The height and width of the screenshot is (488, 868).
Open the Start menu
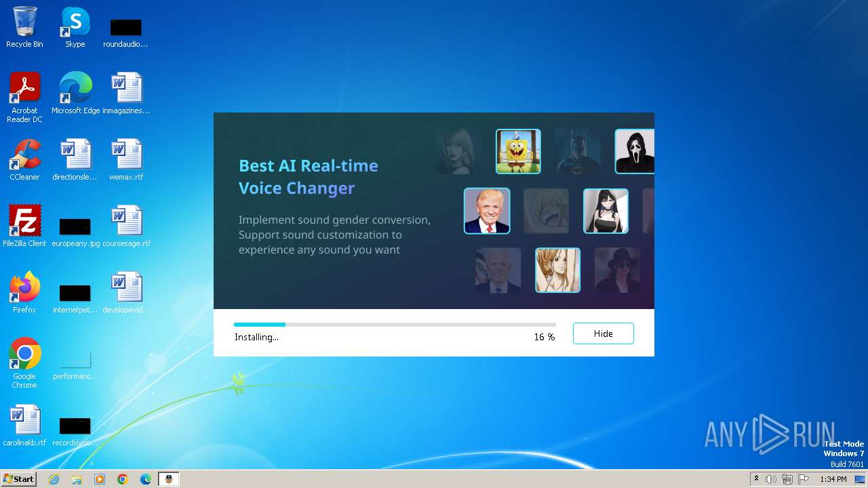[18, 479]
